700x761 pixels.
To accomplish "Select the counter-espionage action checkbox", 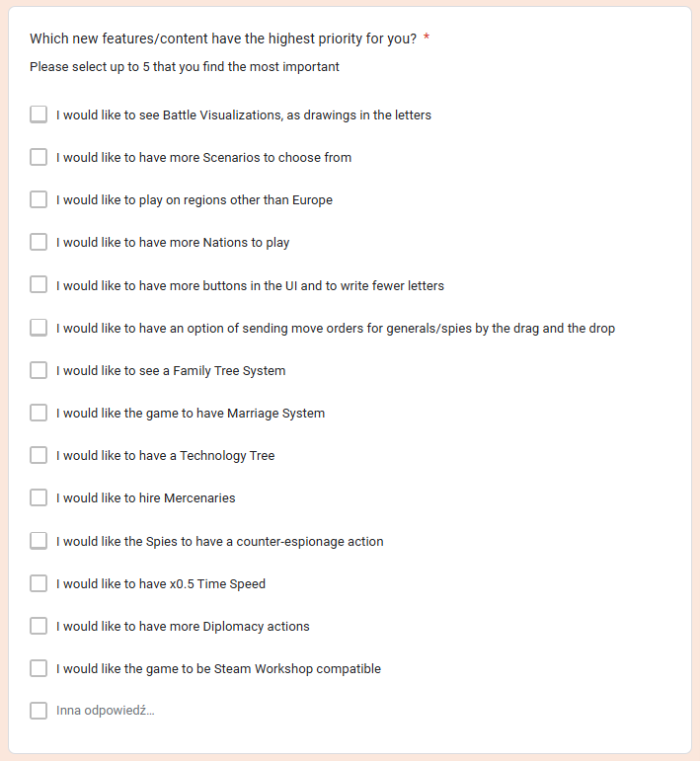I will point(39,541).
